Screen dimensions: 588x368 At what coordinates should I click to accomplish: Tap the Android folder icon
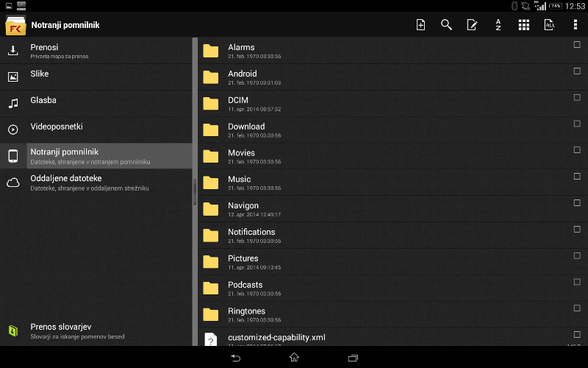[211, 77]
